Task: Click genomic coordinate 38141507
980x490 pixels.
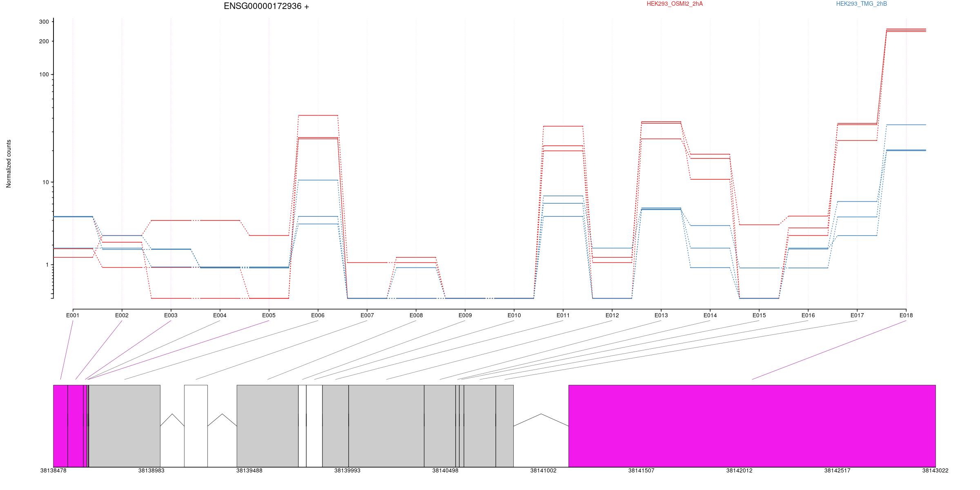Action: (641, 470)
